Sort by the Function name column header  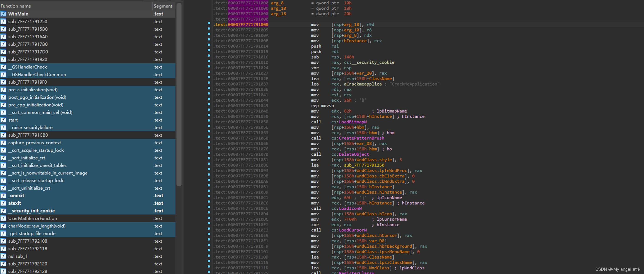(76, 6)
